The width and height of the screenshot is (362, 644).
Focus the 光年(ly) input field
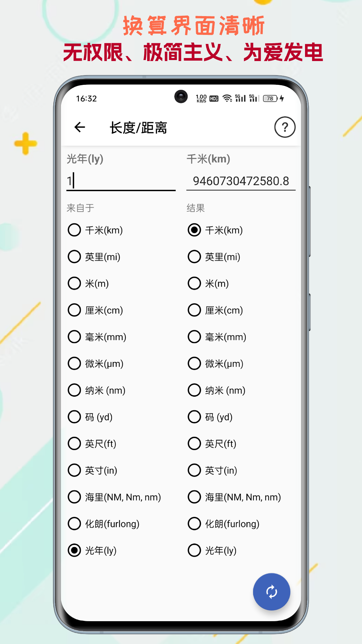(121, 181)
